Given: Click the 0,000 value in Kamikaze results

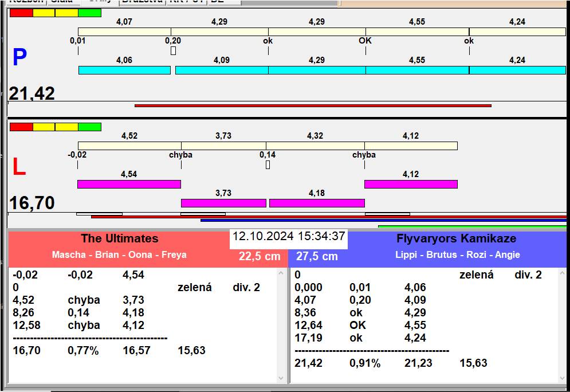Looking at the screenshot, I should coord(308,287).
